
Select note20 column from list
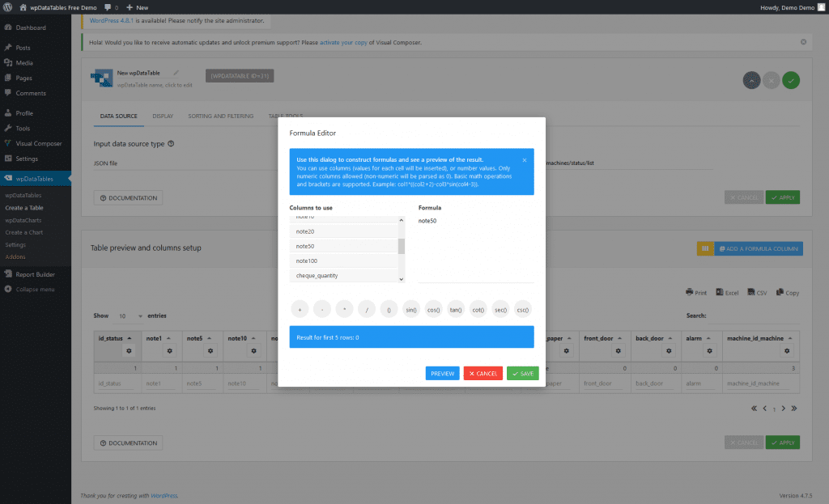point(343,231)
